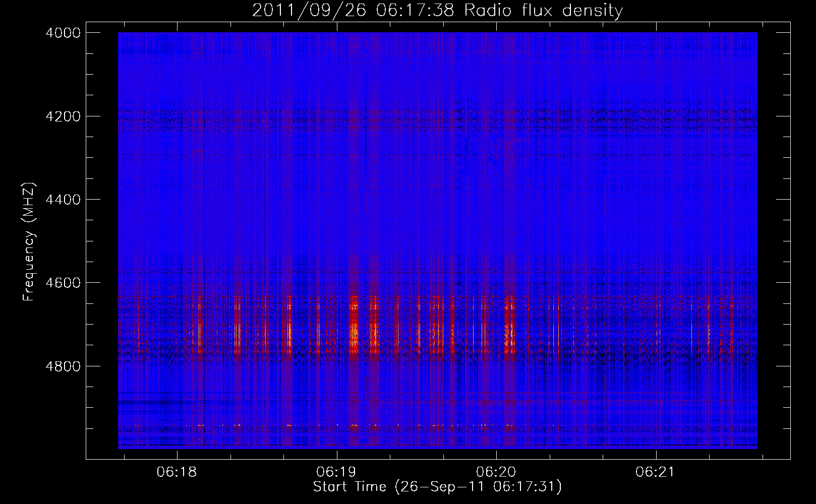Click the 4000 frequency axis label
Screen dimensions: 816x504
pos(63,33)
